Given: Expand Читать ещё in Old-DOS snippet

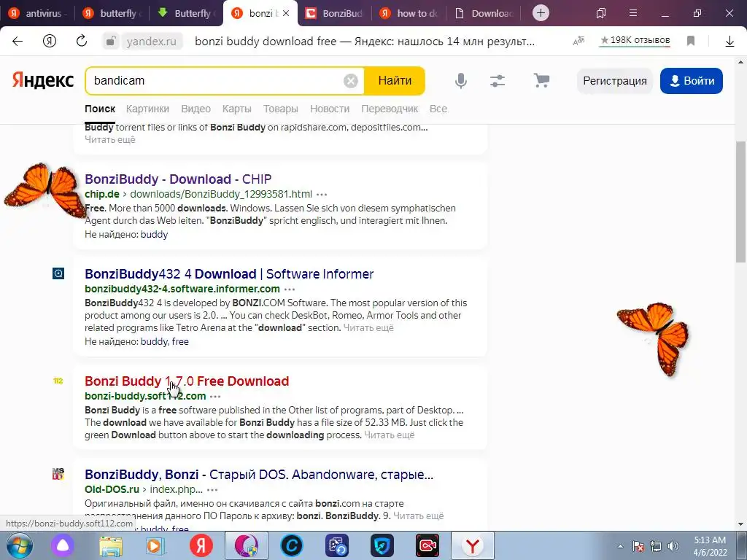Looking at the screenshot, I should coord(418,516).
